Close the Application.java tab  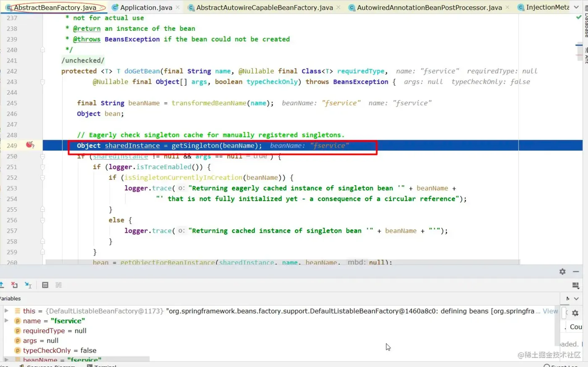pos(178,8)
